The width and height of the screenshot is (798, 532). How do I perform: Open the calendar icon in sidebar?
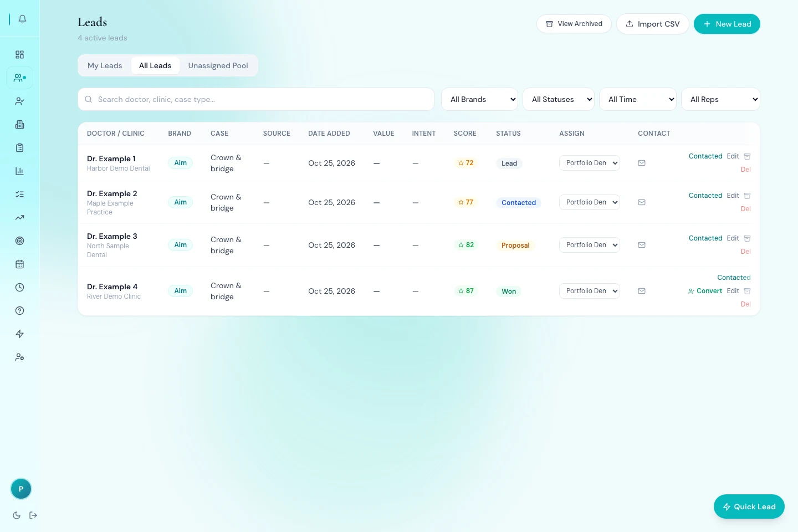coord(19,264)
